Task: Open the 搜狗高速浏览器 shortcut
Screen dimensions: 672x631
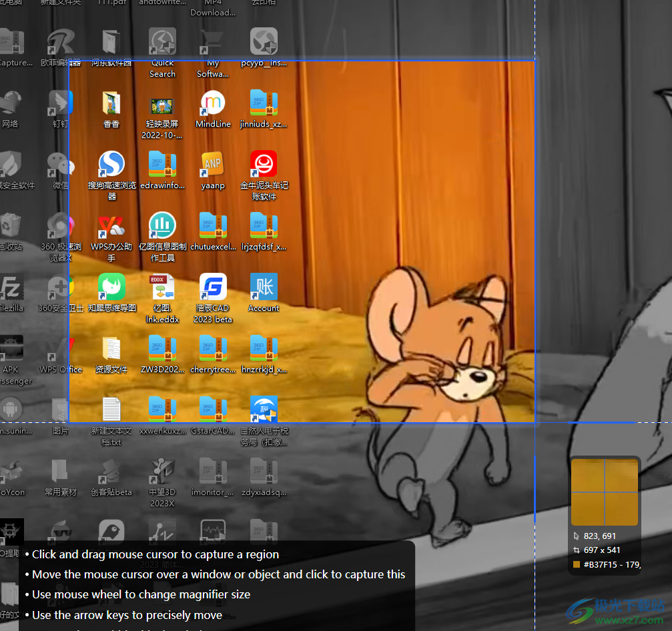Action: coord(111,165)
